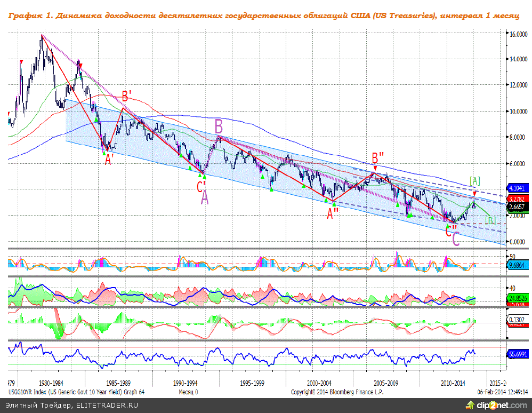Click the 24.8526 green indicator value tag
Screen dimensions: 532x413
point(518,298)
